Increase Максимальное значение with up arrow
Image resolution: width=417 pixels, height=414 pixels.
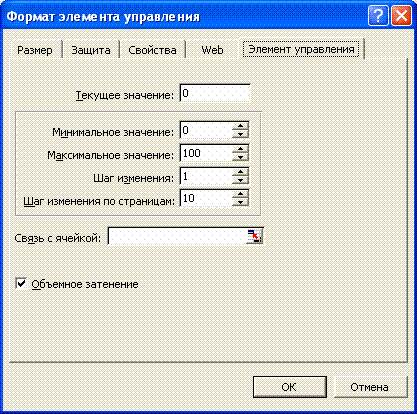241,149
